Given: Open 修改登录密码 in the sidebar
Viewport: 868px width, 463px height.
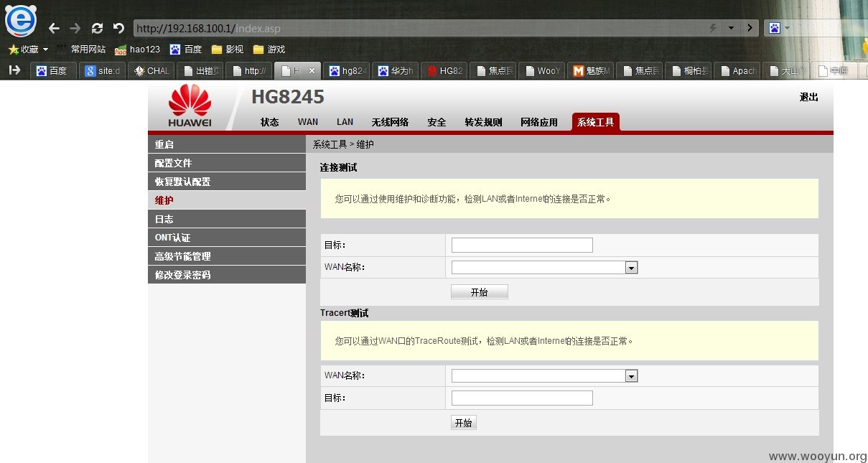Looking at the screenshot, I should click(227, 275).
